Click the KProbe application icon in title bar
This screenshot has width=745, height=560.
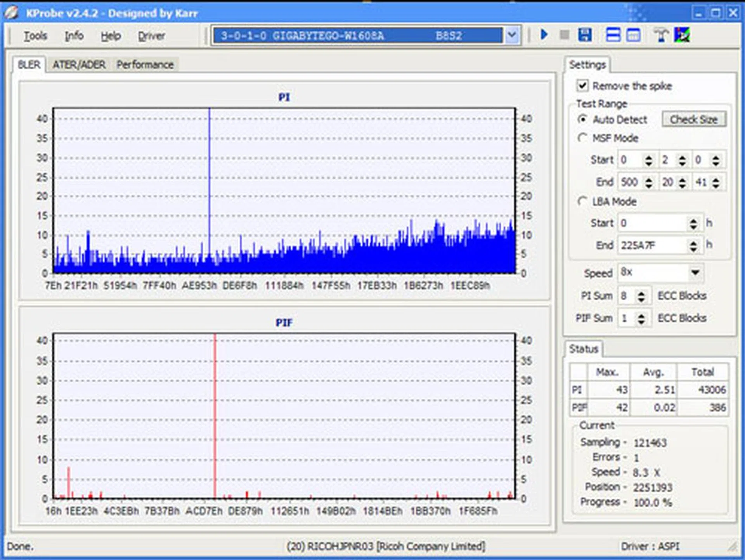tap(12, 12)
